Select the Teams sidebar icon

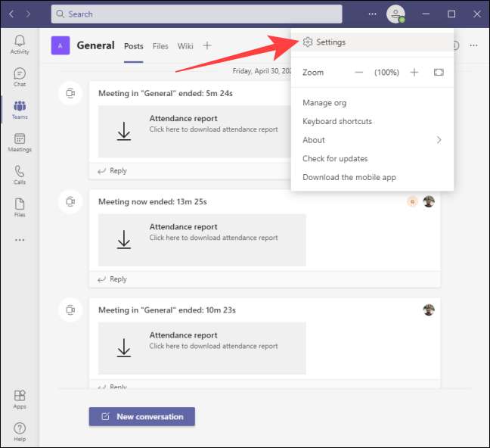coord(20,110)
